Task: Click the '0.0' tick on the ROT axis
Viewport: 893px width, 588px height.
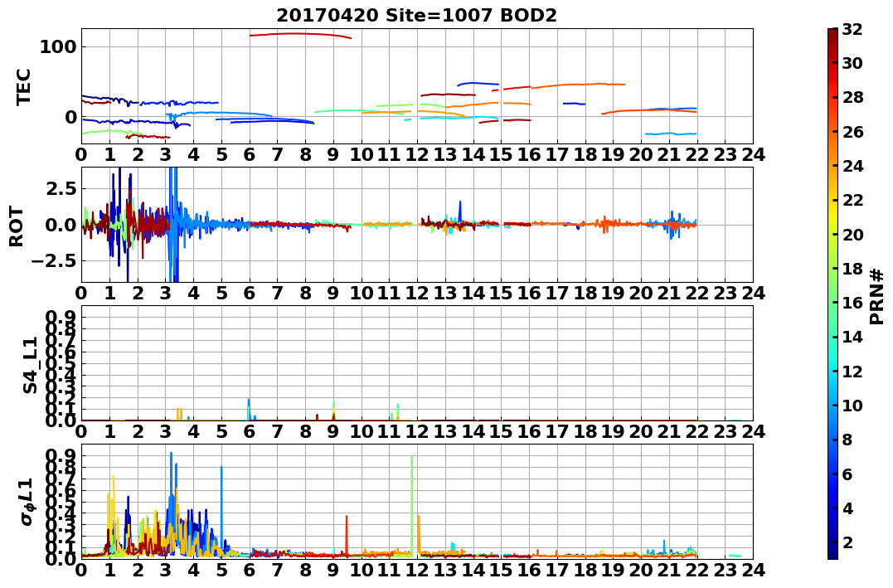Action: (x=61, y=225)
